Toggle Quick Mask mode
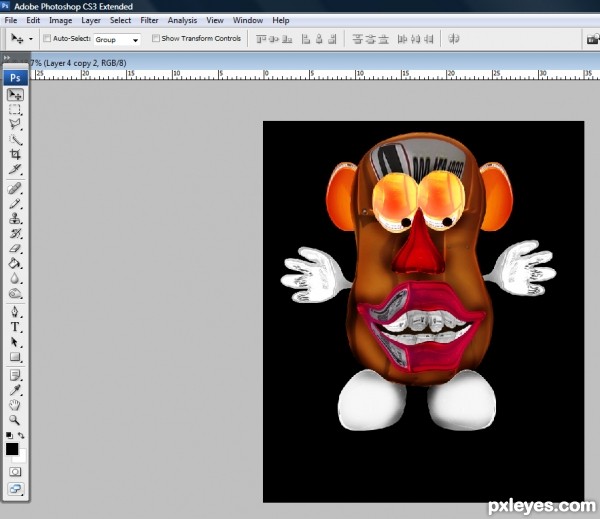 (x=15, y=472)
